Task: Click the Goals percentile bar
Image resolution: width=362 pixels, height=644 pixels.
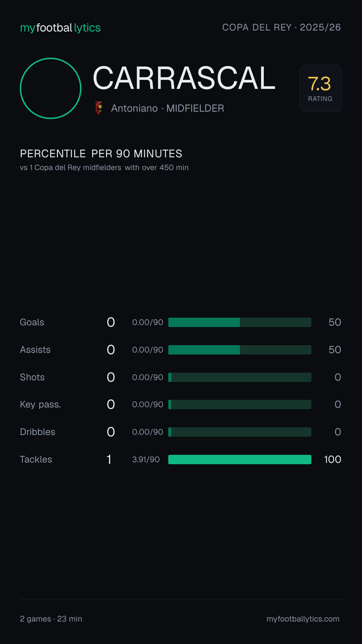Action: click(240, 322)
